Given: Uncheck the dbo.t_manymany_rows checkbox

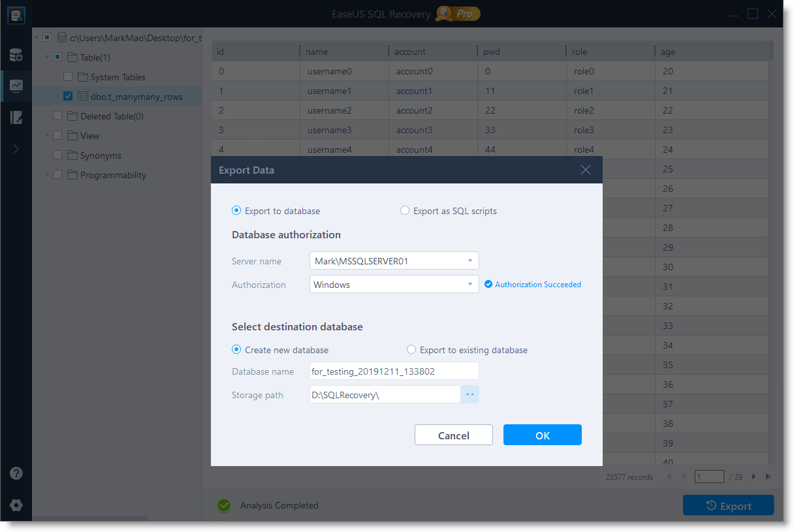Looking at the screenshot, I should [x=68, y=97].
